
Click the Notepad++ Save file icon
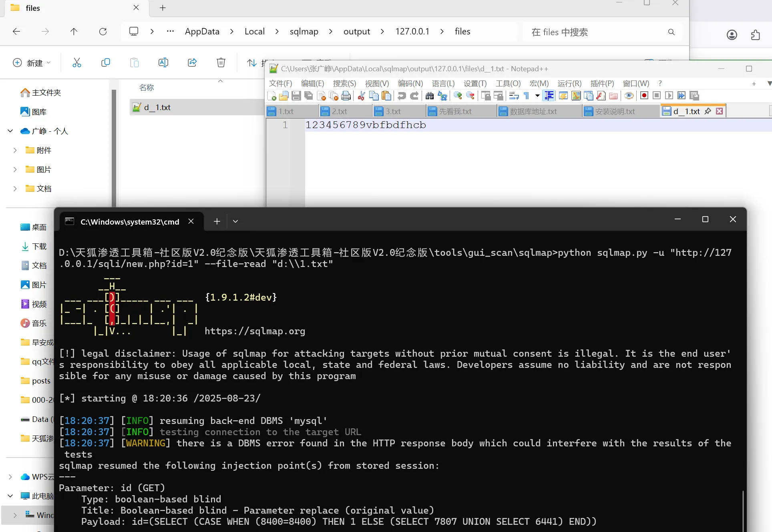pyautogui.click(x=296, y=96)
